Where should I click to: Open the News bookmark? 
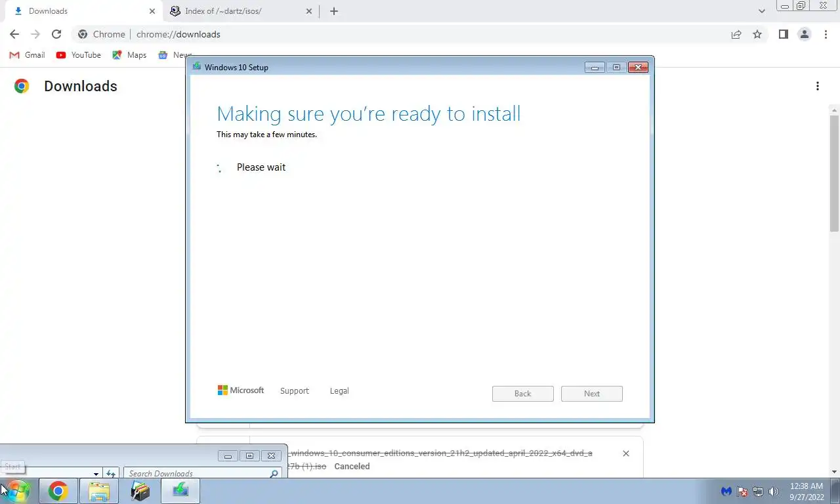[x=175, y=55]
